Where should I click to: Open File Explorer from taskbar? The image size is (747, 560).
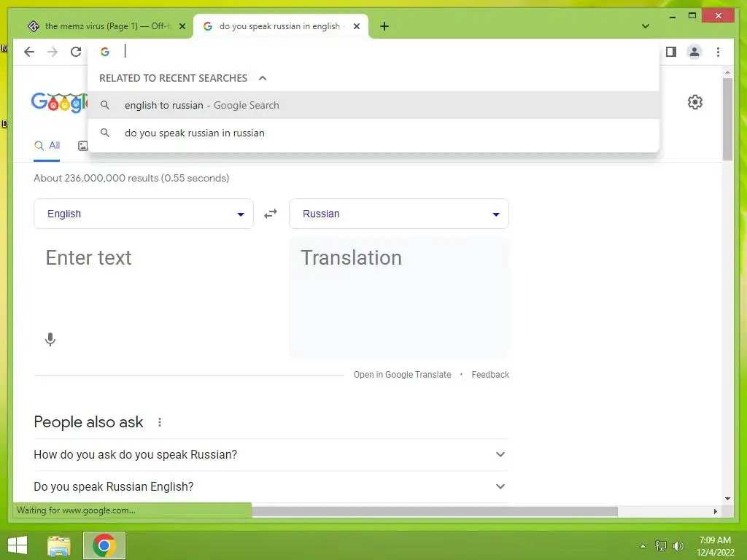coord(59,545)
